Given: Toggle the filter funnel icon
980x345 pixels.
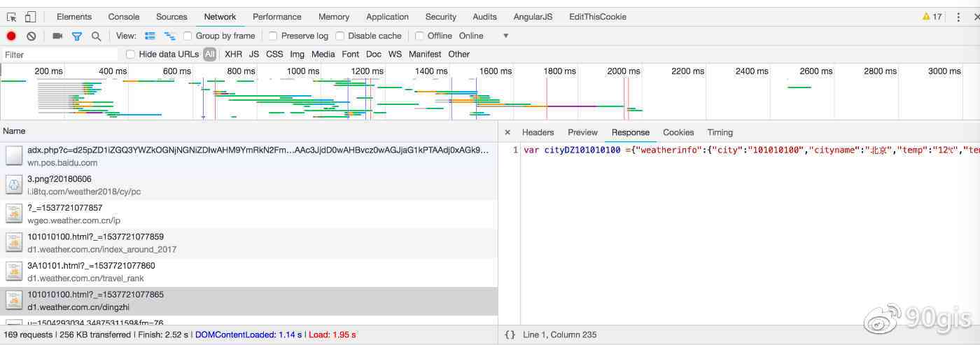Looking at the screenshot, I should point(77,36).
